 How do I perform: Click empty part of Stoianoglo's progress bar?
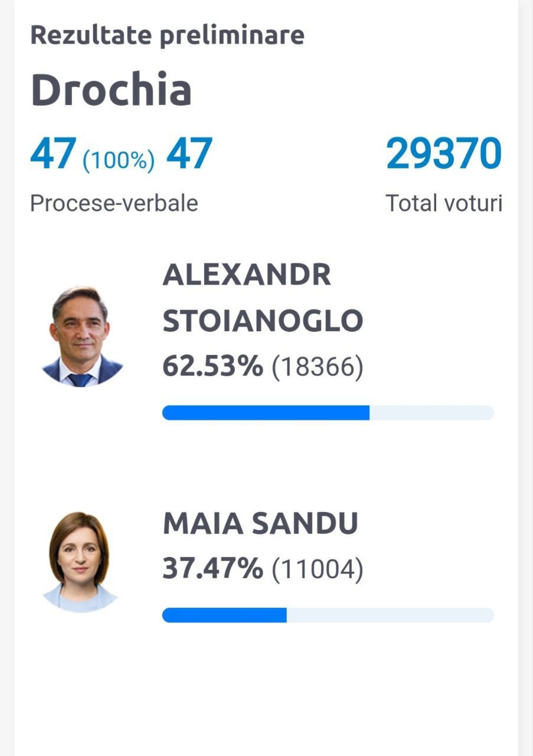431,413
